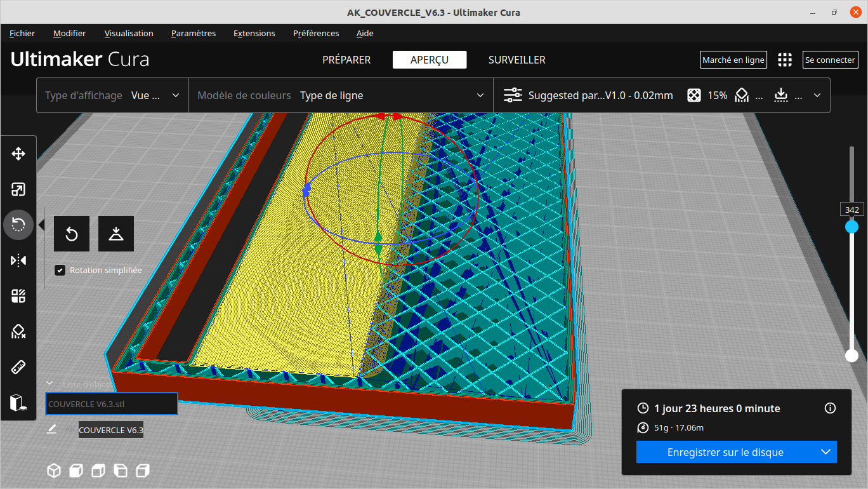This screenshot has width=868, height=489.
Task: Click the green rotation ring handle
Action: pos(378,245)
